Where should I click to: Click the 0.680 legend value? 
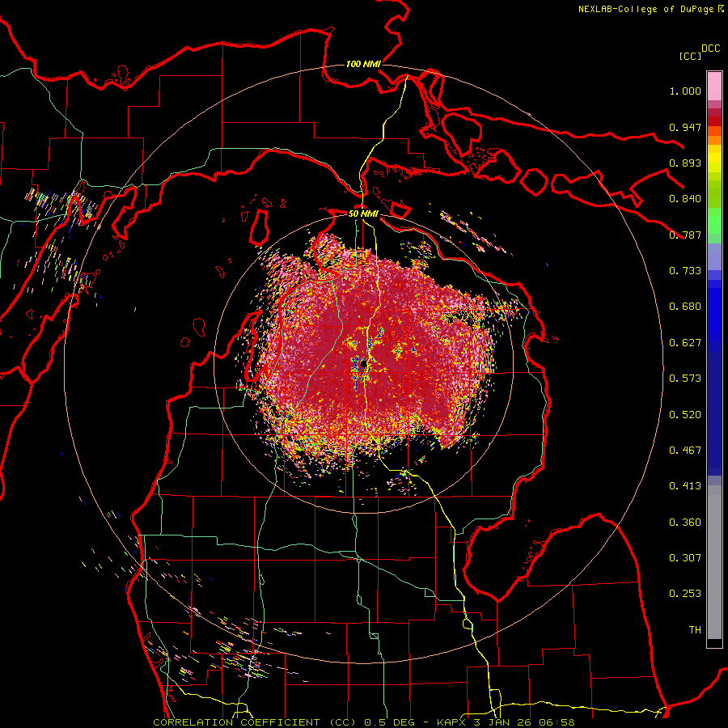coord(685,307)
